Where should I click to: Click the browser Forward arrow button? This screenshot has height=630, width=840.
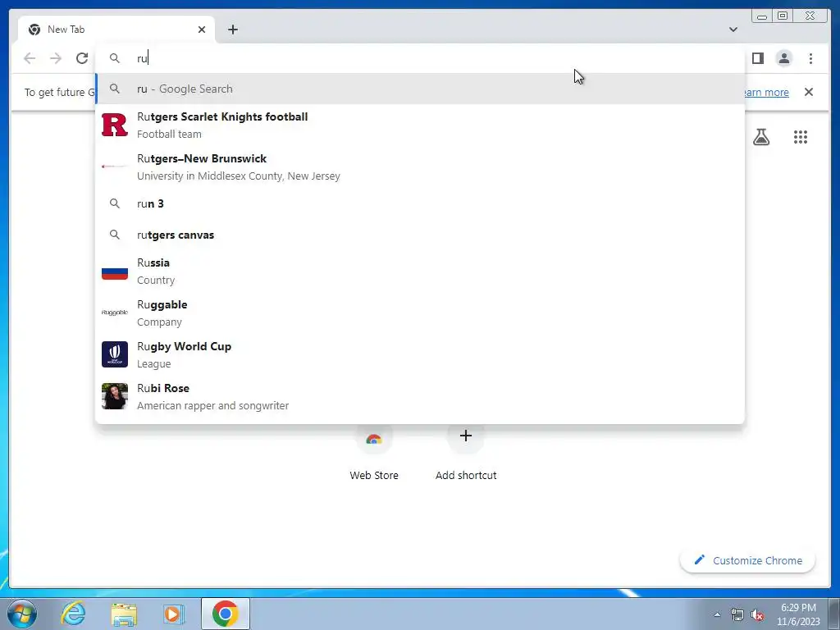56,58
